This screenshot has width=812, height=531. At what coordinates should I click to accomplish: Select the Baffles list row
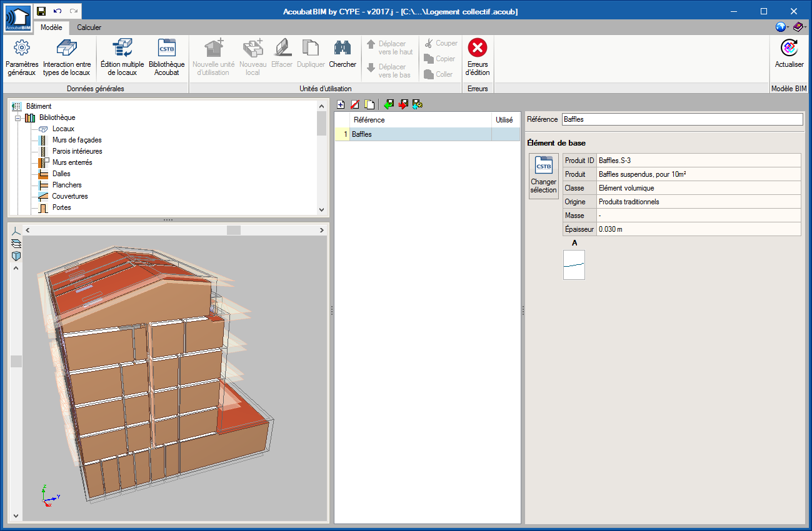(427, 134)
